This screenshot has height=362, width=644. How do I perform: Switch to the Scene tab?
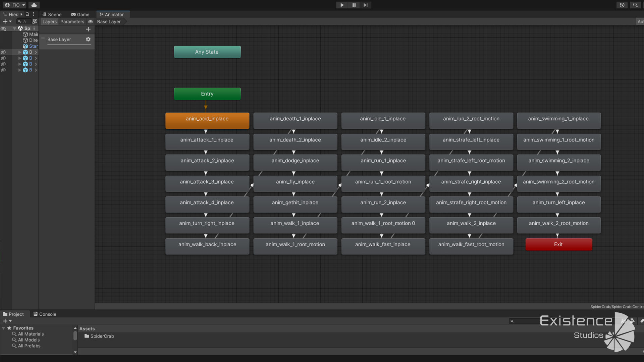52,14
